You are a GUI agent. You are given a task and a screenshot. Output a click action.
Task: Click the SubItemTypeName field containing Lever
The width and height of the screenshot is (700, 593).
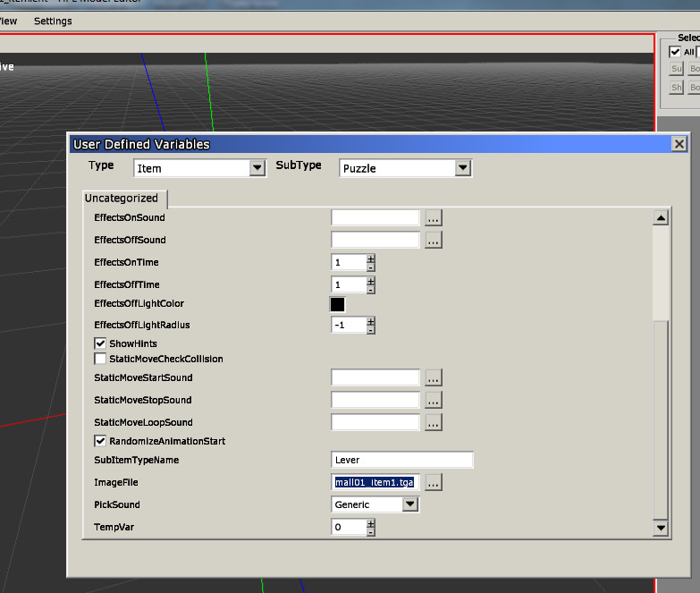click(x=401, y=461)
